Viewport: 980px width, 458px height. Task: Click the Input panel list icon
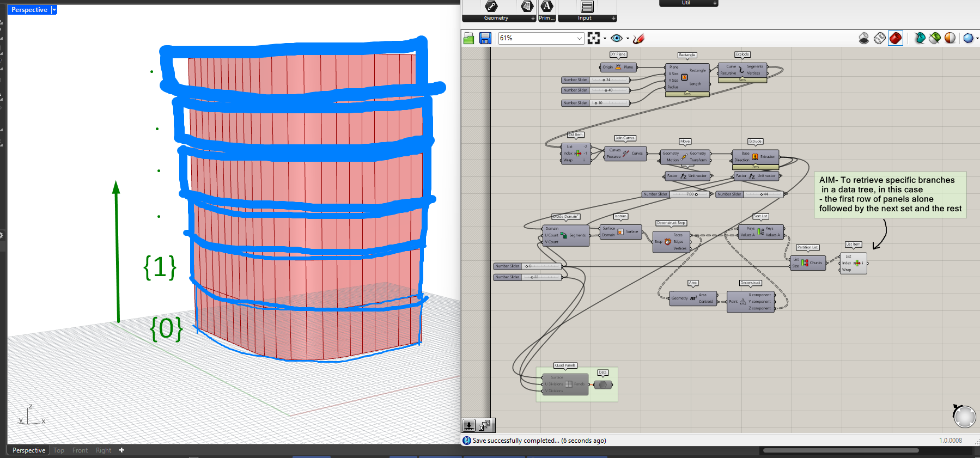click(x=587, y=7)
